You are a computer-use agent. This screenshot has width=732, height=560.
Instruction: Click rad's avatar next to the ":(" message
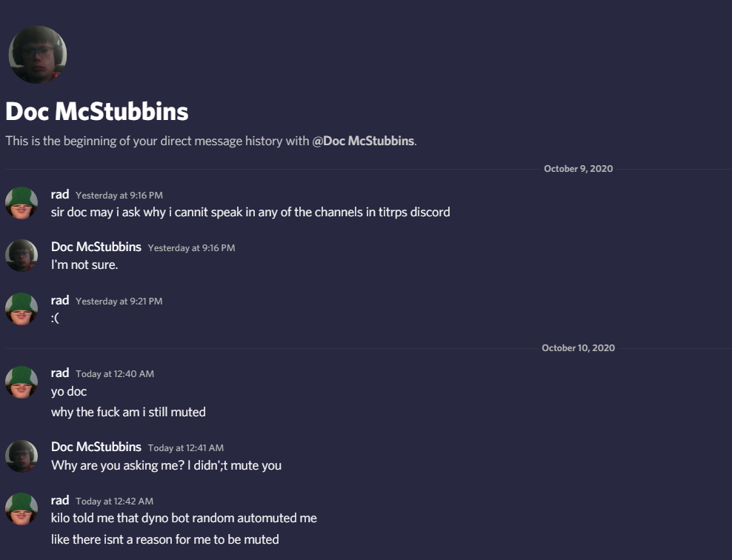[x=21, y=309]
